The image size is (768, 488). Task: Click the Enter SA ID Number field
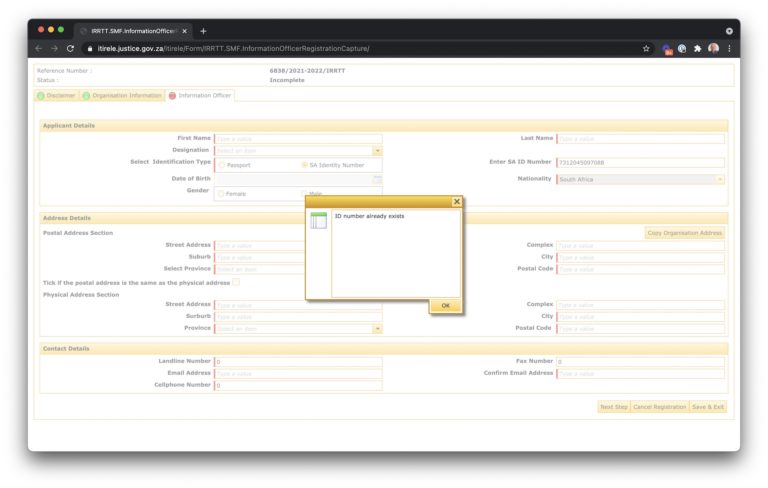(x=640, y=162)
